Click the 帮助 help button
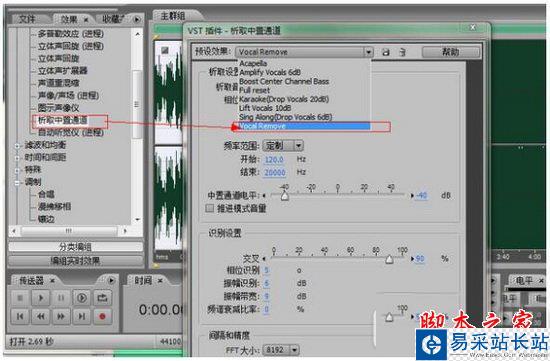The image size is (550, 361). click(451, 52)
